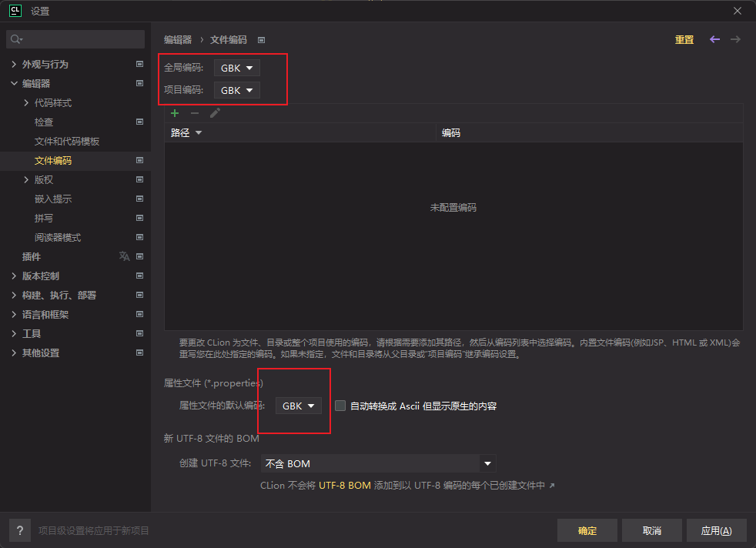Click the 未配置编码 empty table text
756x548 pixels.
[x=453, y=208]
